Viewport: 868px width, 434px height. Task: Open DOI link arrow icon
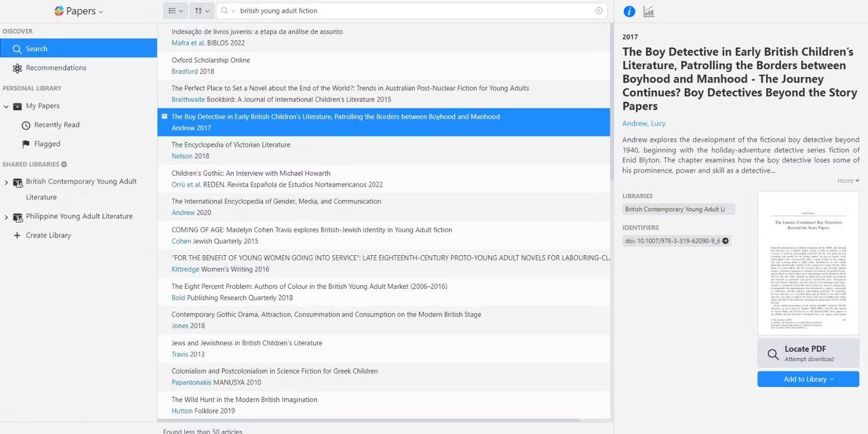[x=725, y=241]
